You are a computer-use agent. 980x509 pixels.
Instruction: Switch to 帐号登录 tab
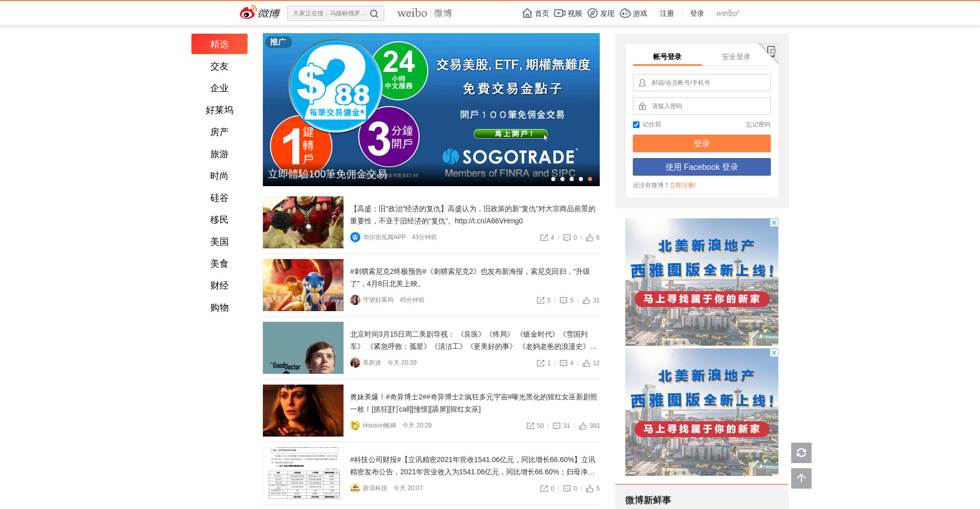coord(667,57)
